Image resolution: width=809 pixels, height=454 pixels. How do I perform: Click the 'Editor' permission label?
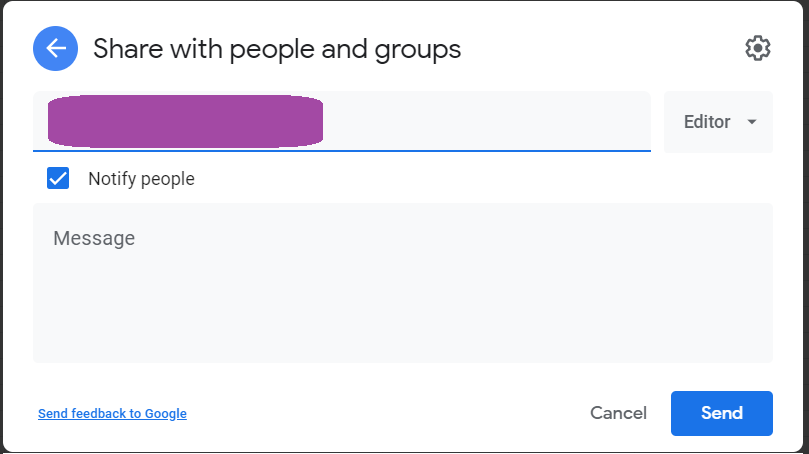point(706,122)
